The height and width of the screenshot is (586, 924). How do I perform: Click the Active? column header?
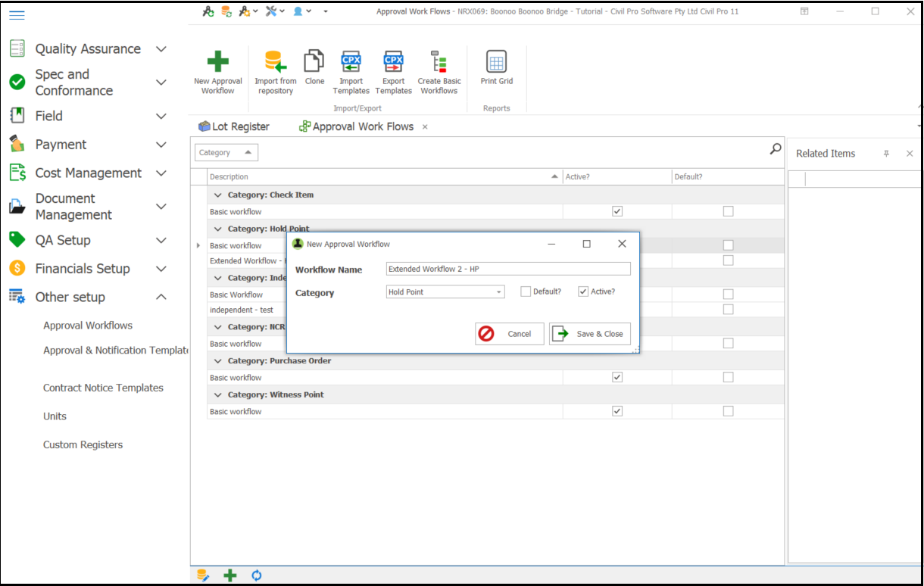pos(617,176)
